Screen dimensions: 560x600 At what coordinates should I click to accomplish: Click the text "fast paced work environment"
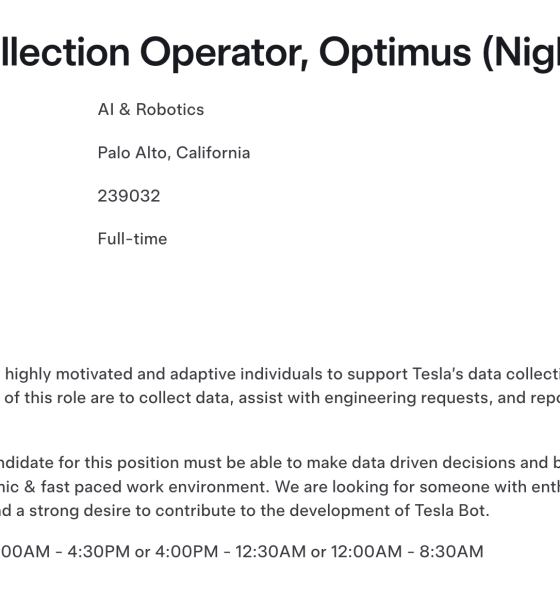click(155, 487)
